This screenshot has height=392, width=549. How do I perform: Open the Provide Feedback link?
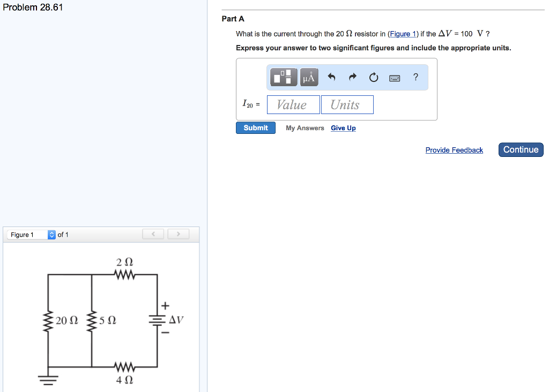pyautogui.click(x=454, y=150)
